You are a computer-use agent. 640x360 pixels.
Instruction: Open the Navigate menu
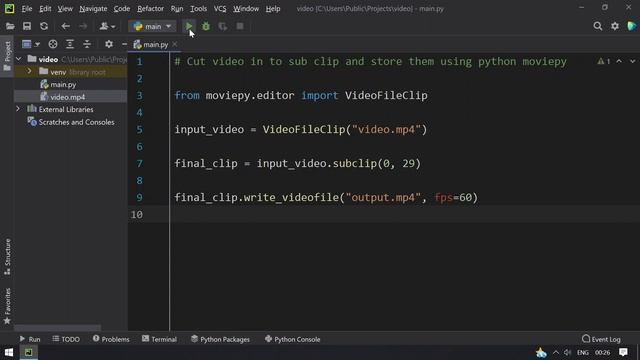[x=93, y=9]
